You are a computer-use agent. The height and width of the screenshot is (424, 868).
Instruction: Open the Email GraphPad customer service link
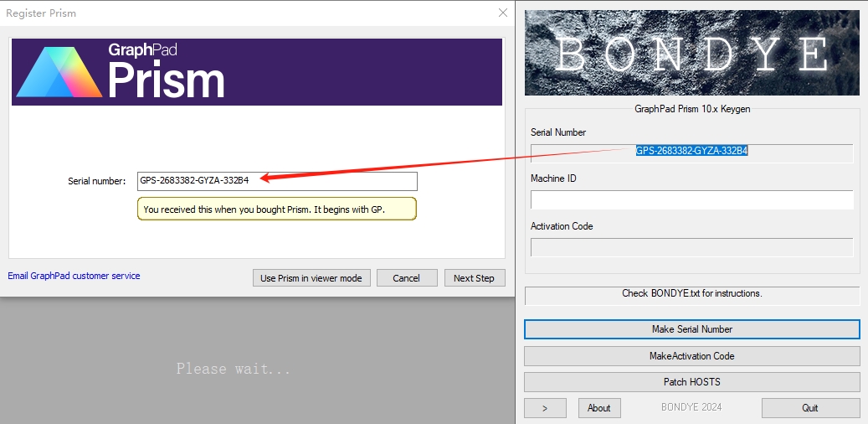pos(74,276)
